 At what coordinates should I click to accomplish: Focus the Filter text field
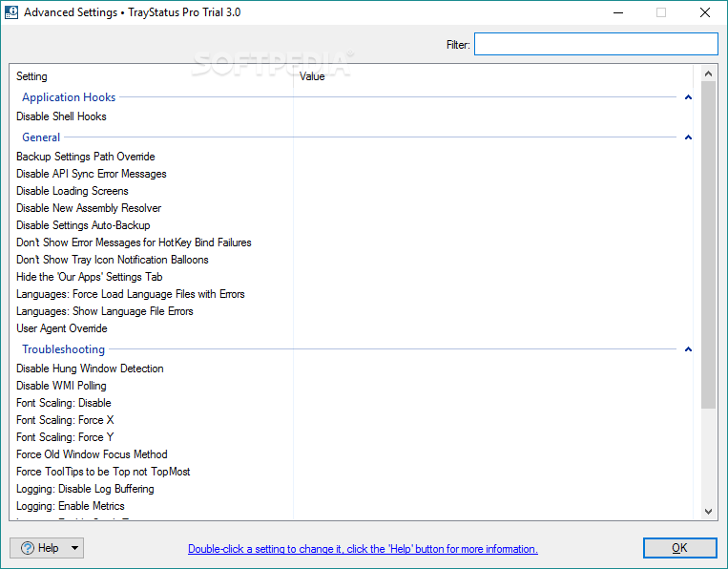(x=595, y=44)
